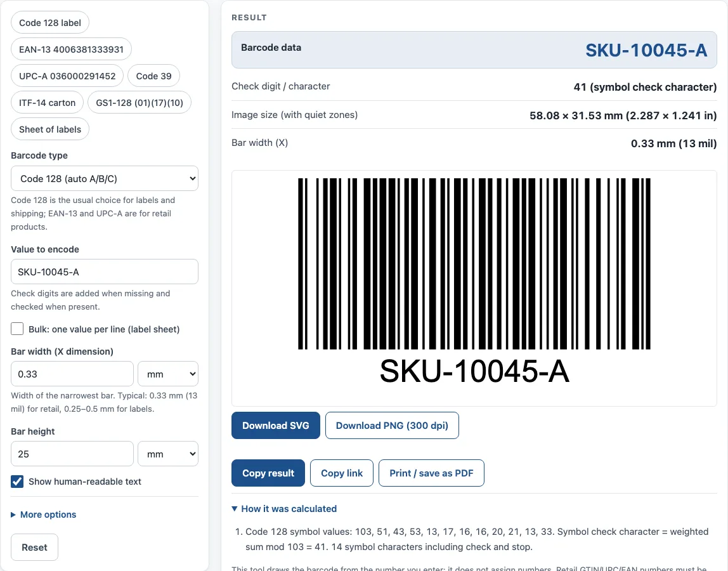This screenshot has height=571, width=728.
Task: Click the Code 128 symbol values explanation text
Action: pos(477,539)
